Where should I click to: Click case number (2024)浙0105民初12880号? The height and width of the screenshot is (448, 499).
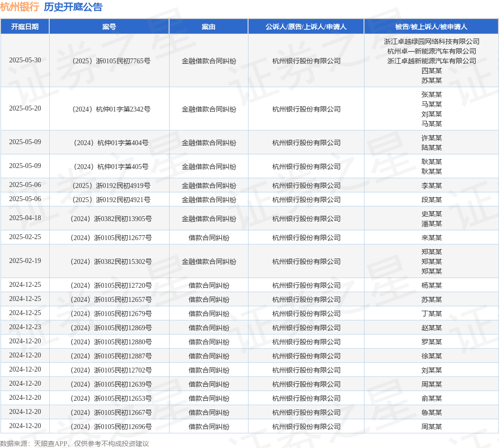click(111, 342)
